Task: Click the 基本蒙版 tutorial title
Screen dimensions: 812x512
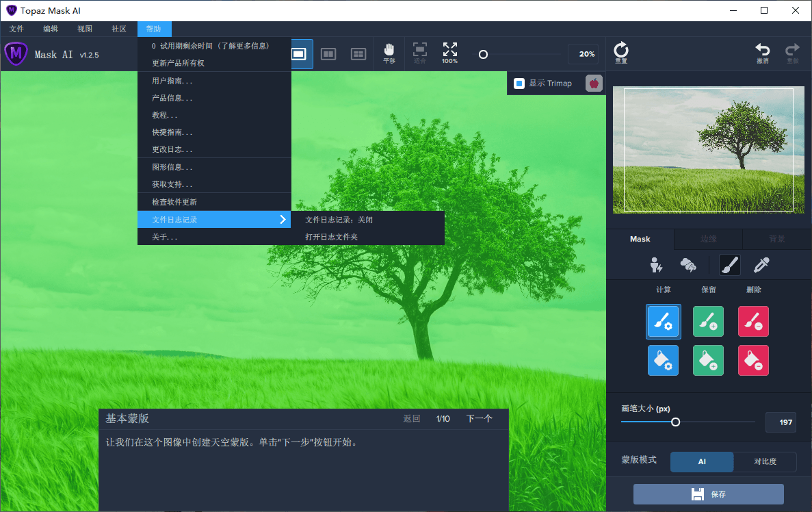Action: [127, 419]
